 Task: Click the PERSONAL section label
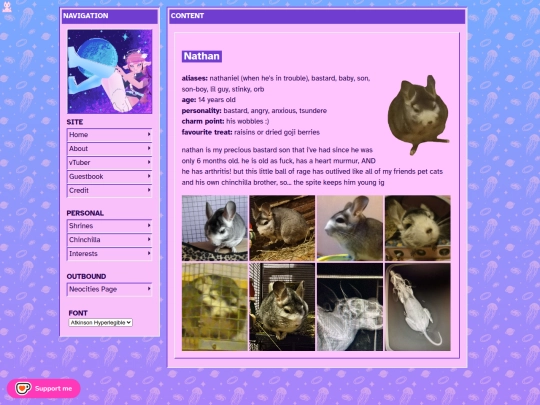(85, 213)
